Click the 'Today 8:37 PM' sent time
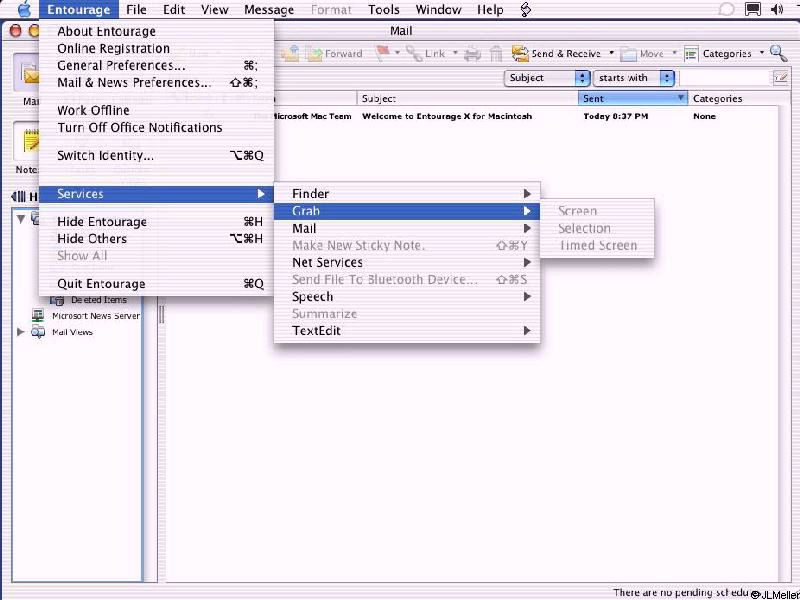Screen dimensions: 800x600 coord(615,116)
